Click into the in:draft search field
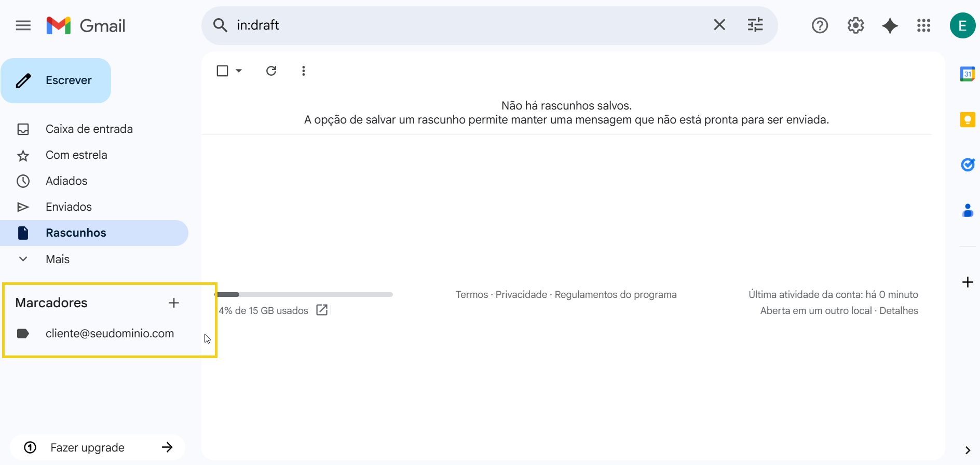This screenshot has height=465, width=980. [x=467, y=25]
